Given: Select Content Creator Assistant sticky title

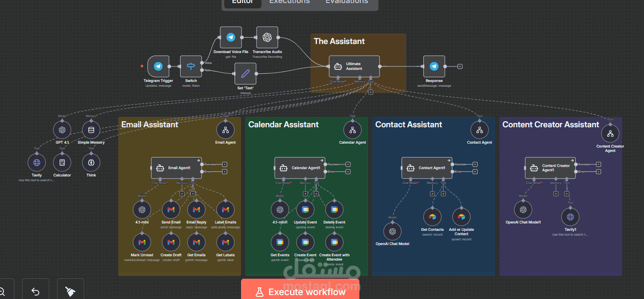Looking at the screenshot, I should (x=551, y=125).
